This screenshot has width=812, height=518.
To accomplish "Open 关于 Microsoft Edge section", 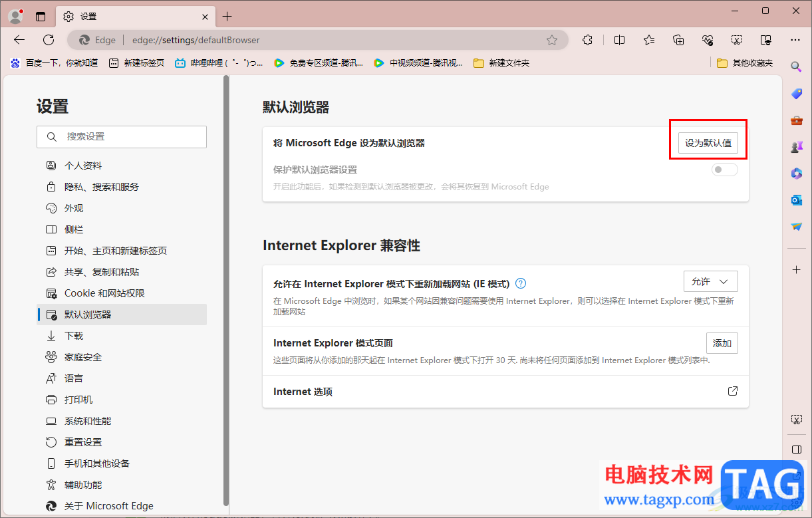I will 122,506.
